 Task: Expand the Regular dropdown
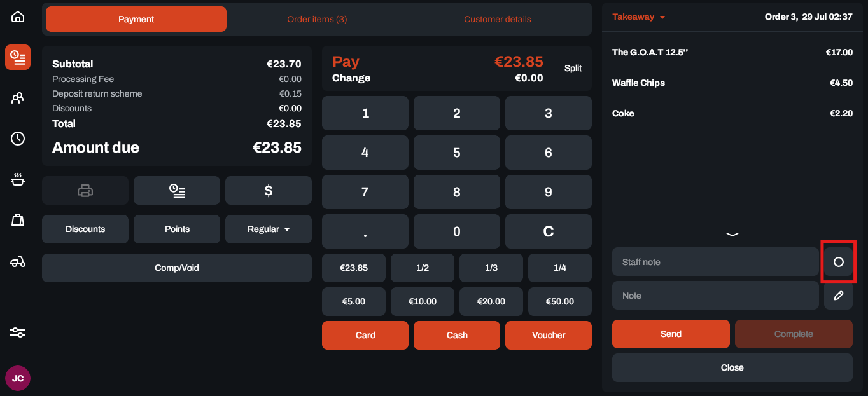point(269,229)
